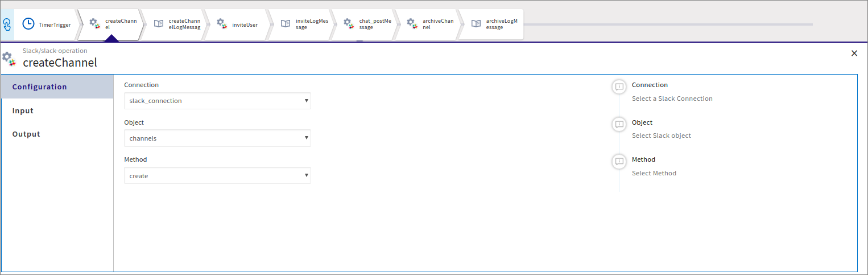The width and height of the screenshot is (868, 275).
Task: Open the Method dropdown showing create
Action: (x=217, y=176)
